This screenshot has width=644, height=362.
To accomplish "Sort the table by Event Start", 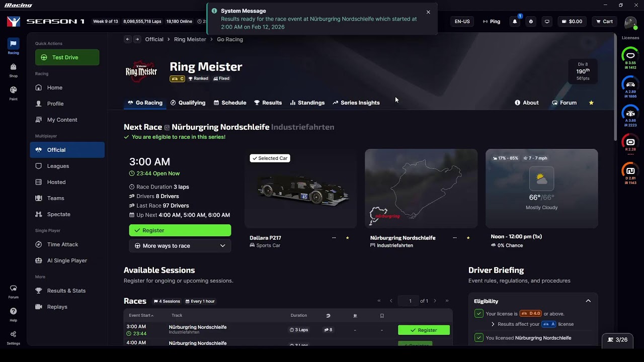I will click(x=141, y=315).
